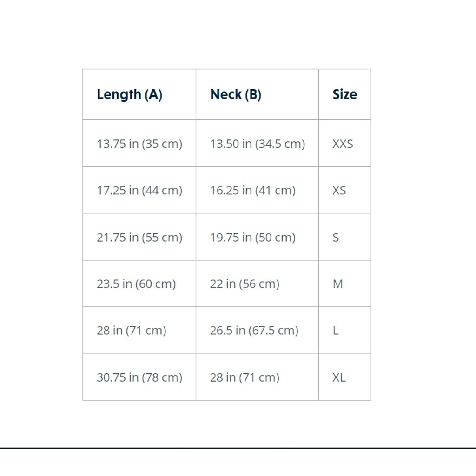Image resolution: width=476 pixels, height=476 pixels.
Task: Select the 30.75 in (78 cm) length cell
Action: click(x=139, y=377)
